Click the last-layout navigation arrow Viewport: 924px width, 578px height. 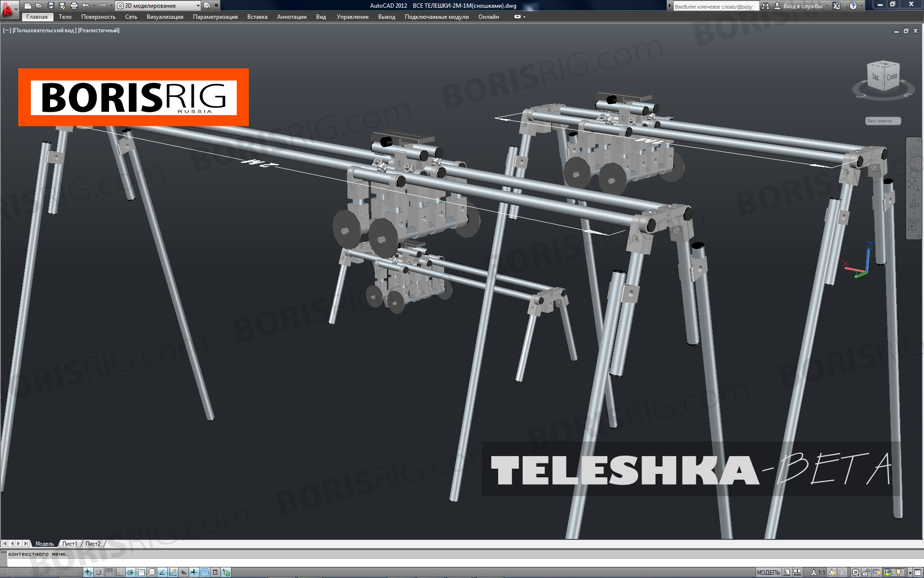coord(26,543)
